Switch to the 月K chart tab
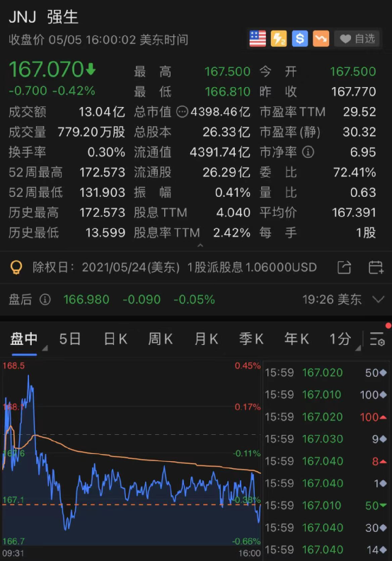Screen dimensions: 392x561 click(x=206, y=339)
